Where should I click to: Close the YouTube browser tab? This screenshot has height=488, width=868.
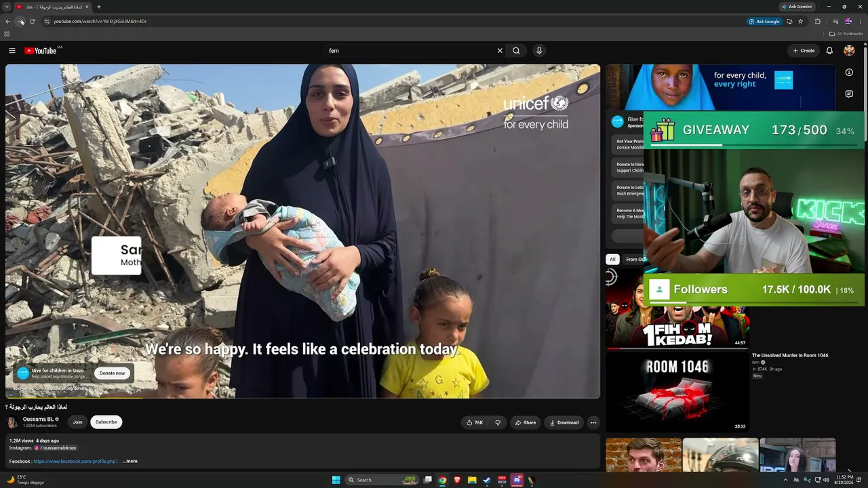coord(87,7)
